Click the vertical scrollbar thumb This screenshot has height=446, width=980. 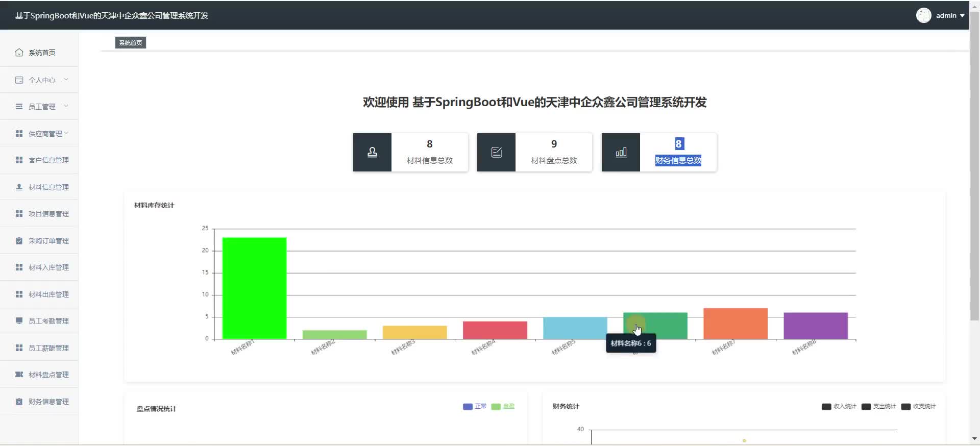974,165
